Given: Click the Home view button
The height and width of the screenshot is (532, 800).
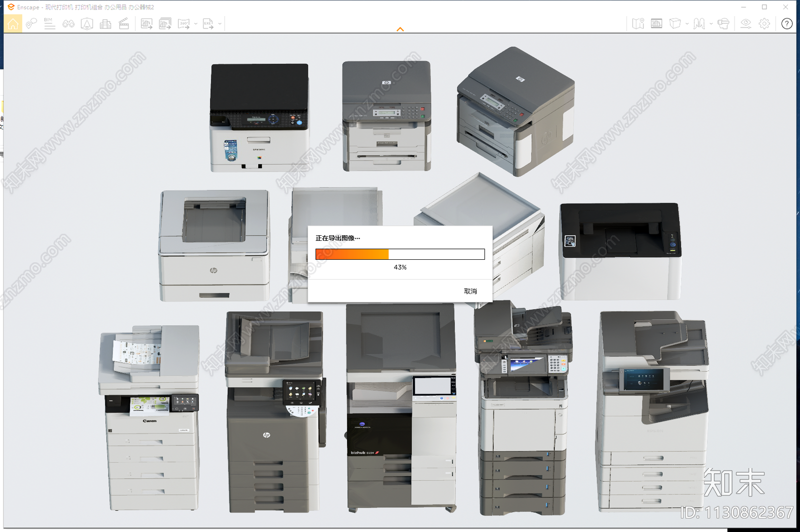Looking at the screenshot, I should (x=12, y=23).
